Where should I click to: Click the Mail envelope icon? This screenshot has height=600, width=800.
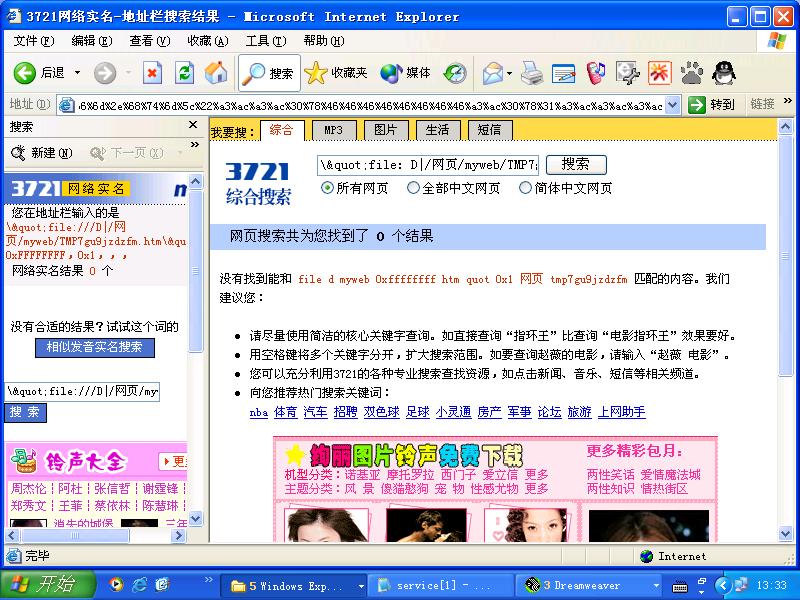493,73
